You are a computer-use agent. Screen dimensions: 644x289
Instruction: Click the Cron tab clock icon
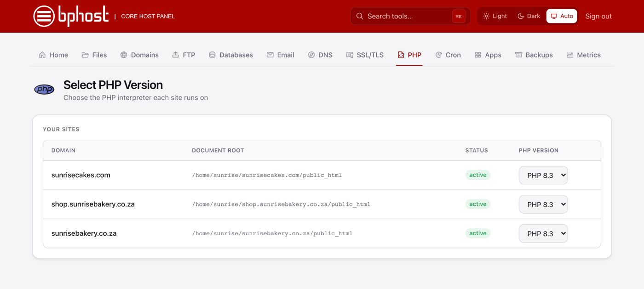coord(439,55)
